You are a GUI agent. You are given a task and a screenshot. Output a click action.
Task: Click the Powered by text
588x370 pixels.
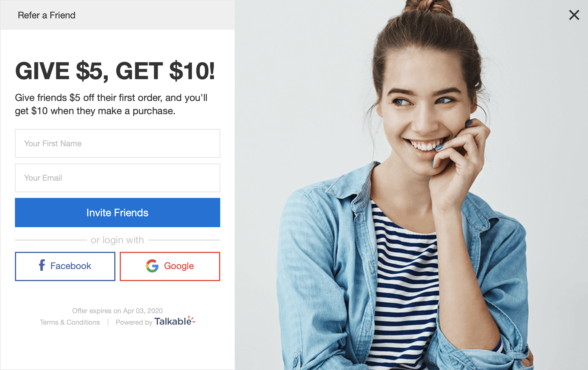(x=134, y=322)
